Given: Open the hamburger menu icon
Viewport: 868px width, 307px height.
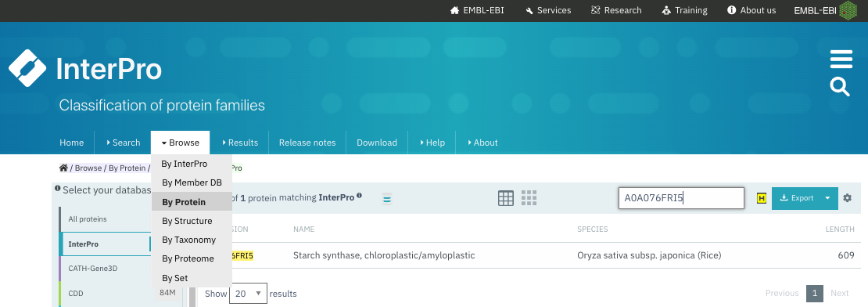Looking at the screenshot, I should pyautogui.click(x=841, y=60).
